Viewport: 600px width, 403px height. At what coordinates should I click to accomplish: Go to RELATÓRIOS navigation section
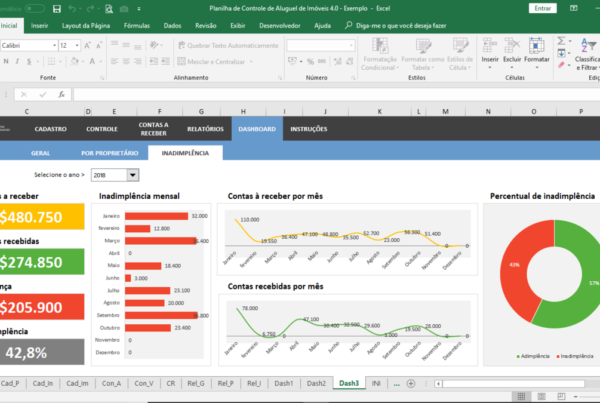pyautogui.click(x=205, y=129)
